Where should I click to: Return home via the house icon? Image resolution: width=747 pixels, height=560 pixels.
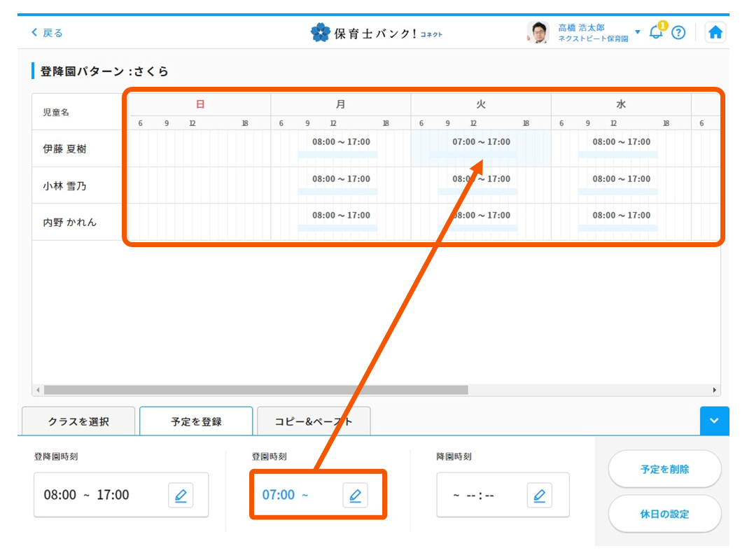pyautogui.click(x=715, y=31)
